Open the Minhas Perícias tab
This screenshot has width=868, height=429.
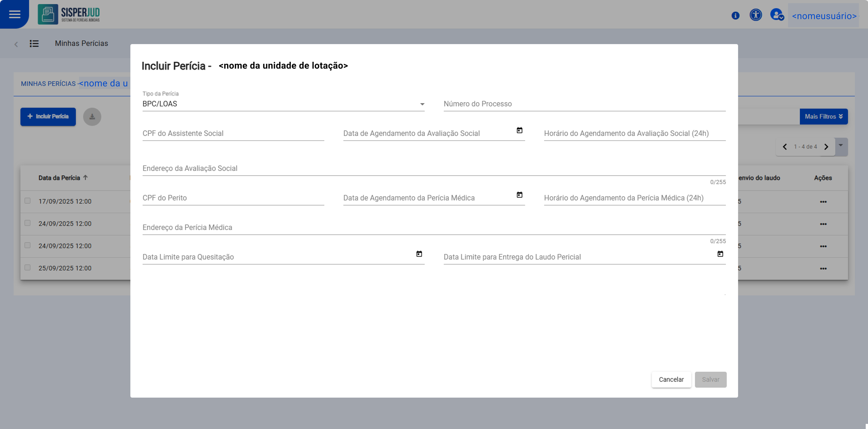[x=48, y=84]
